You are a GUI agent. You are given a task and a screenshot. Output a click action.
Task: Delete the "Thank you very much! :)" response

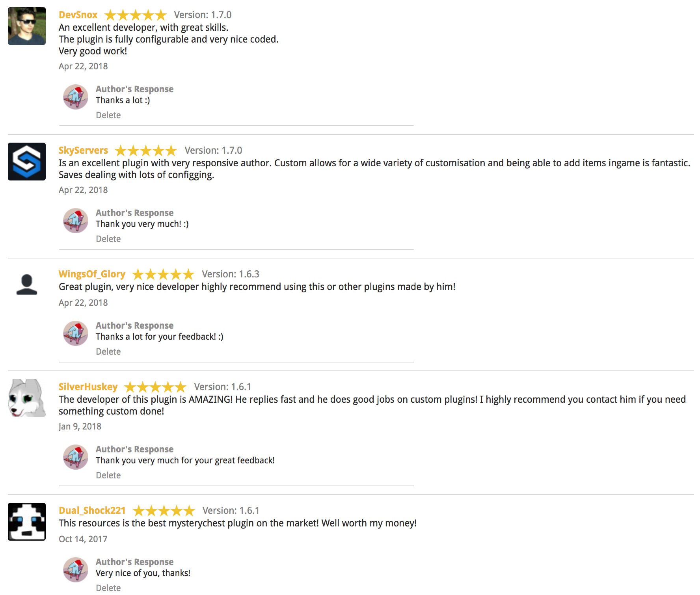[108, 239]
